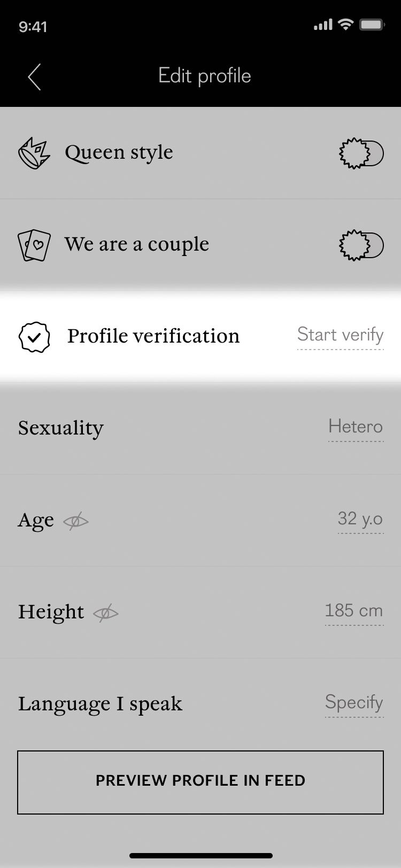401x868 pixels.
Task: Tap the Queen style crown icon
Action: point(34,153)
